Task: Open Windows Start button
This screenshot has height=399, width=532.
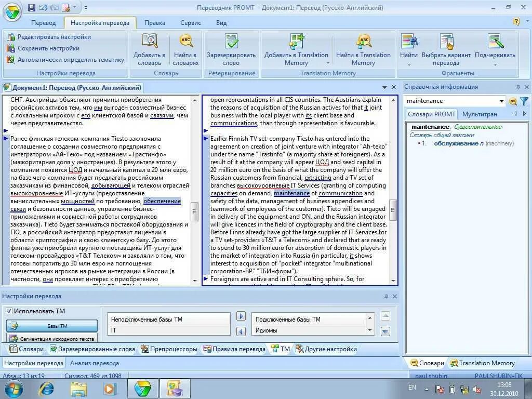Action: point(14,389)
